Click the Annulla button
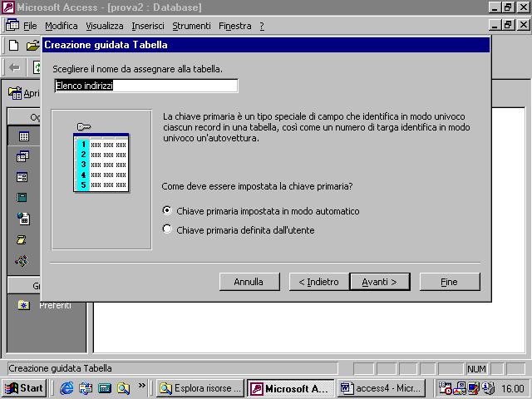Viewport: 532px width, 399px height. pyautogui.click(x=249, y=282)
